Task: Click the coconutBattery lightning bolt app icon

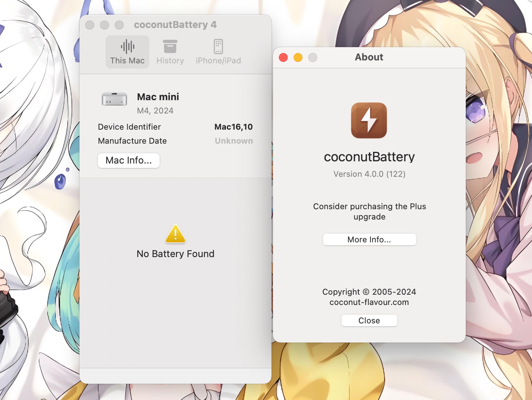Action: [x=369, y=120]
